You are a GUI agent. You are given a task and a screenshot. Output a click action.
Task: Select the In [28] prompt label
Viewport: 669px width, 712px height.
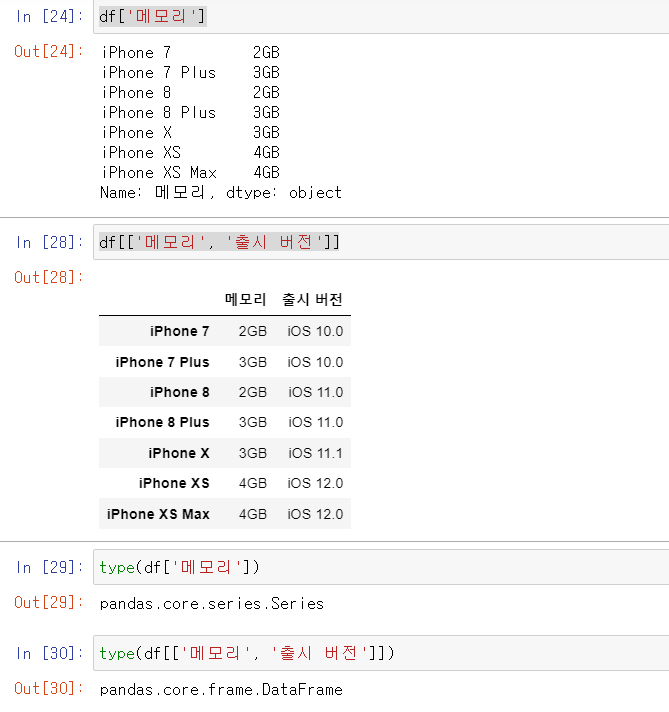tap(50, 242)
